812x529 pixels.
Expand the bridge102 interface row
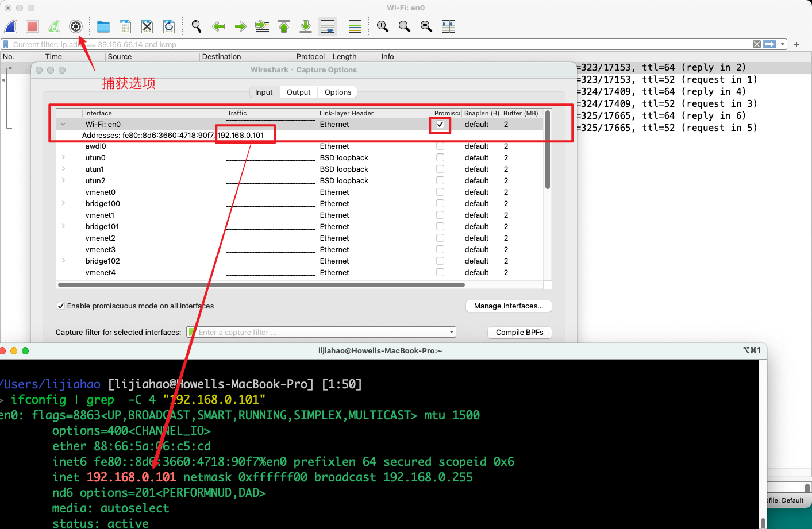click(63, 261)
